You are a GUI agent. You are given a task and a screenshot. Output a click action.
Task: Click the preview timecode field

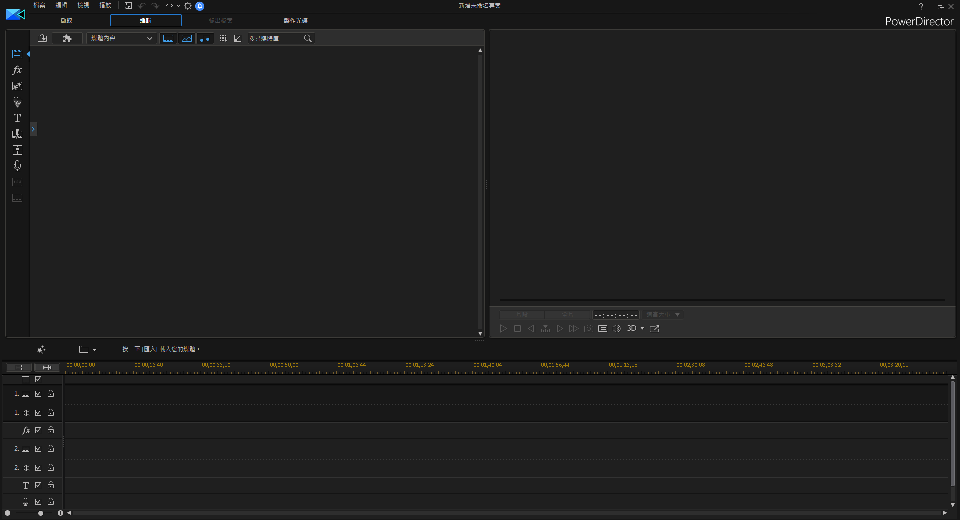click(x=616, y=314)
